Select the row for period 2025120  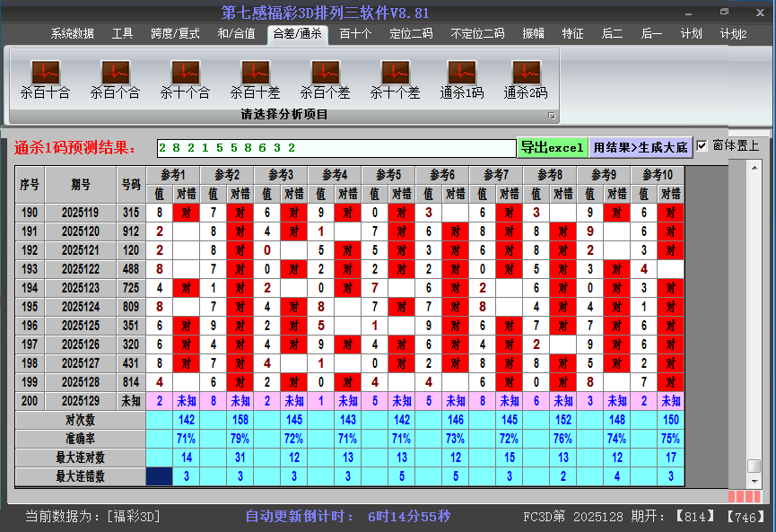pyautogui.click(x=349, y=231)
